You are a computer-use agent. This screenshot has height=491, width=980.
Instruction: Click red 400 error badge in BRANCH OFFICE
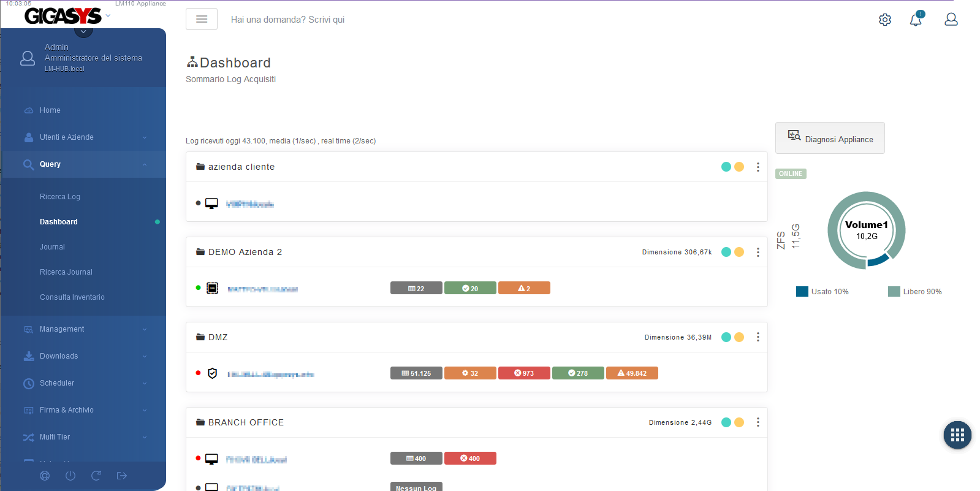(x=470, y=459)
